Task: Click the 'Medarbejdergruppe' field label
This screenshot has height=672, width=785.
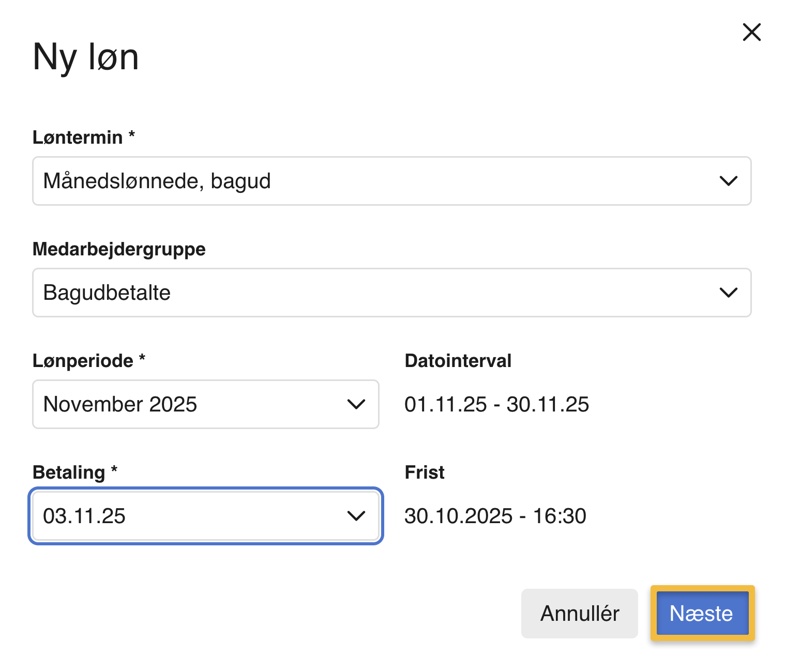Action: pos(119,249)
